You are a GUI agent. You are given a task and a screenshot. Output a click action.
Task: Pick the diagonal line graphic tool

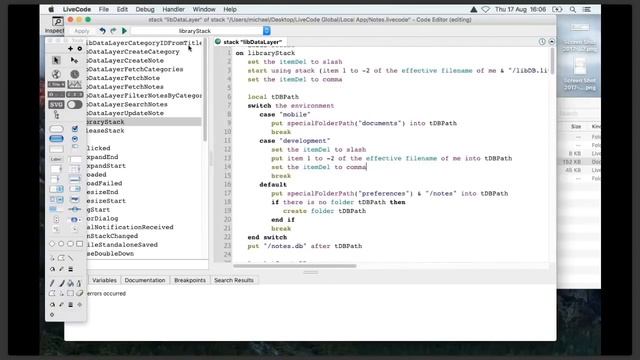coord(71,258)
